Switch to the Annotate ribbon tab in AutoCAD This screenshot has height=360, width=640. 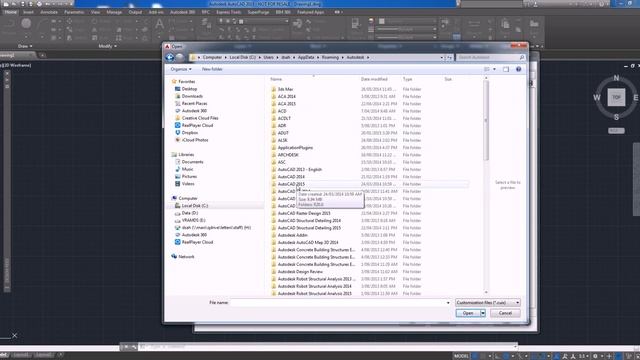(x=49, y=12)
